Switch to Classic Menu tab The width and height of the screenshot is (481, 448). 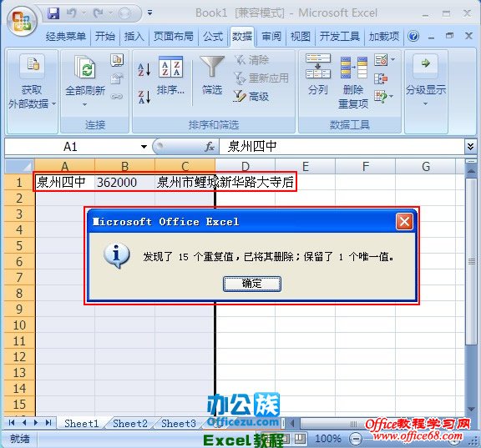[66, 37]
